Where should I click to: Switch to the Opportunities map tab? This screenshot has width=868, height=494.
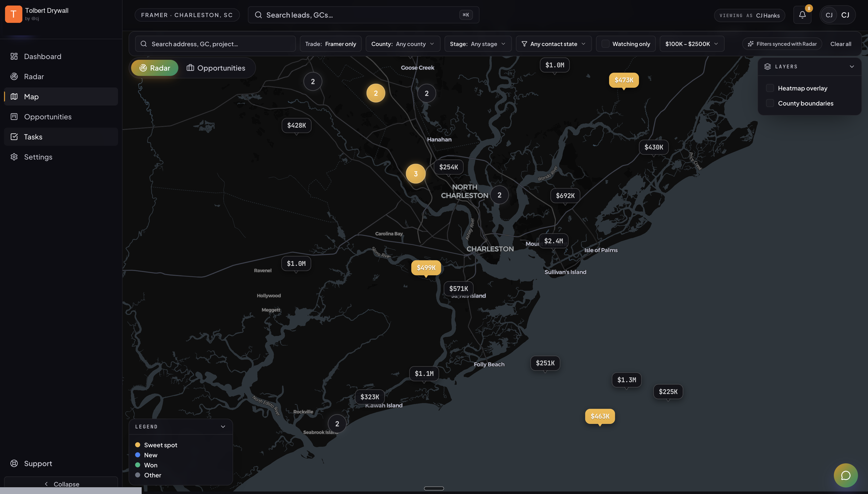[216, 68]
